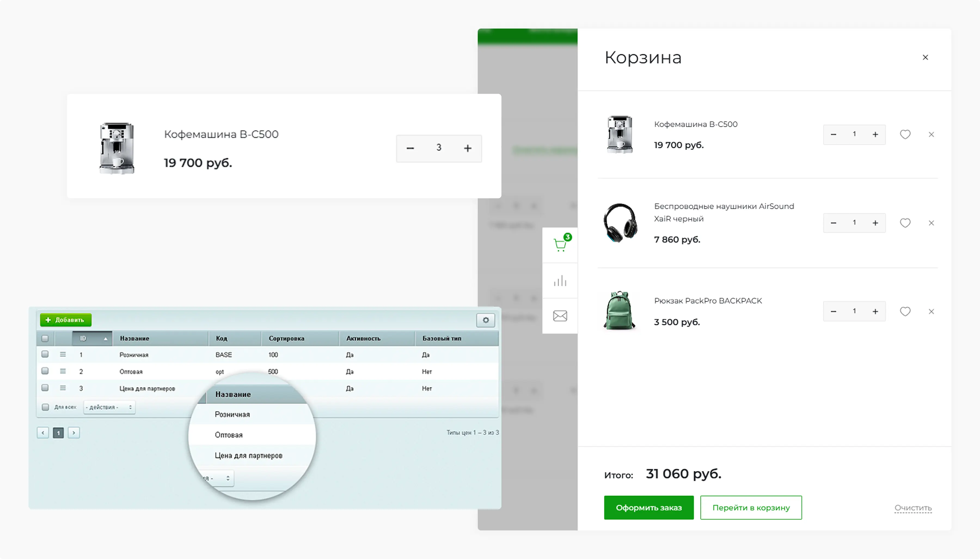Open the shopping cart sidebar icon
The height and width of the screenshot is (559, 980).
pos(560,245)
